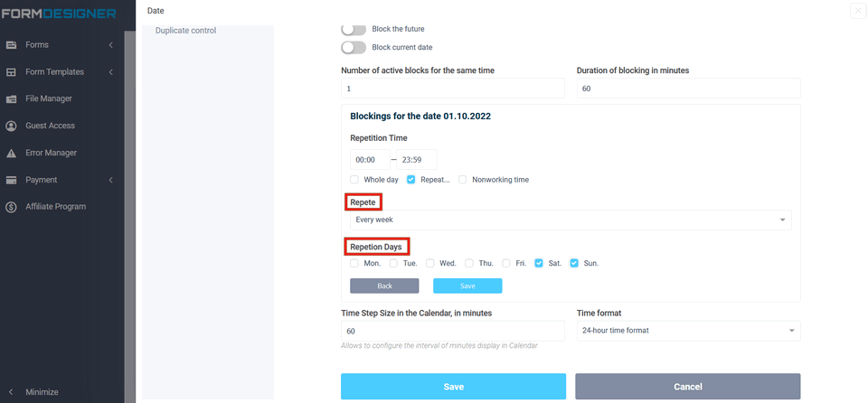Click the Duration of blocking minutes field
This screenshot has height=403, width=868.
[x=688, y=89]
